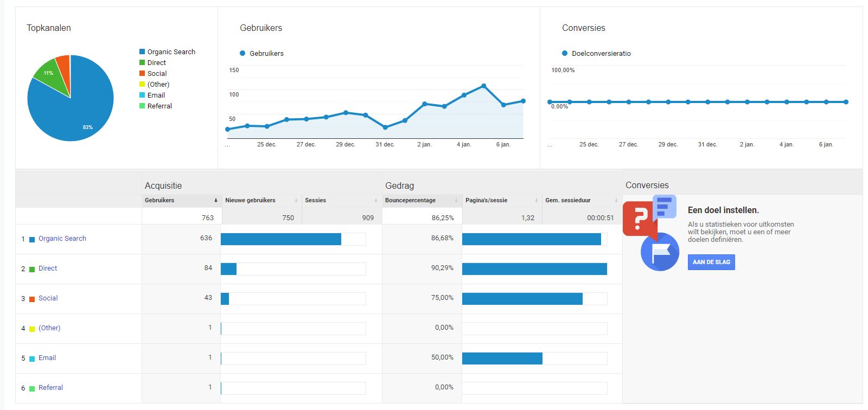Open the (Other) channel link

click(x=49, y=328)
